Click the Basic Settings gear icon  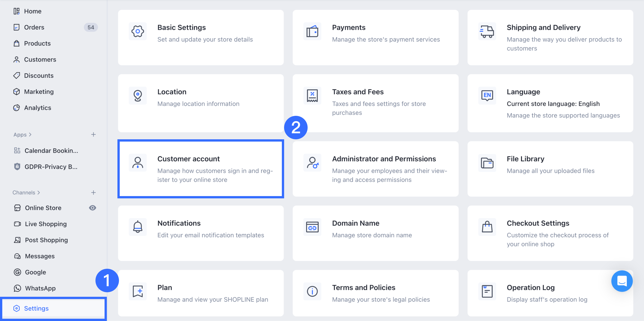(138, 31)
